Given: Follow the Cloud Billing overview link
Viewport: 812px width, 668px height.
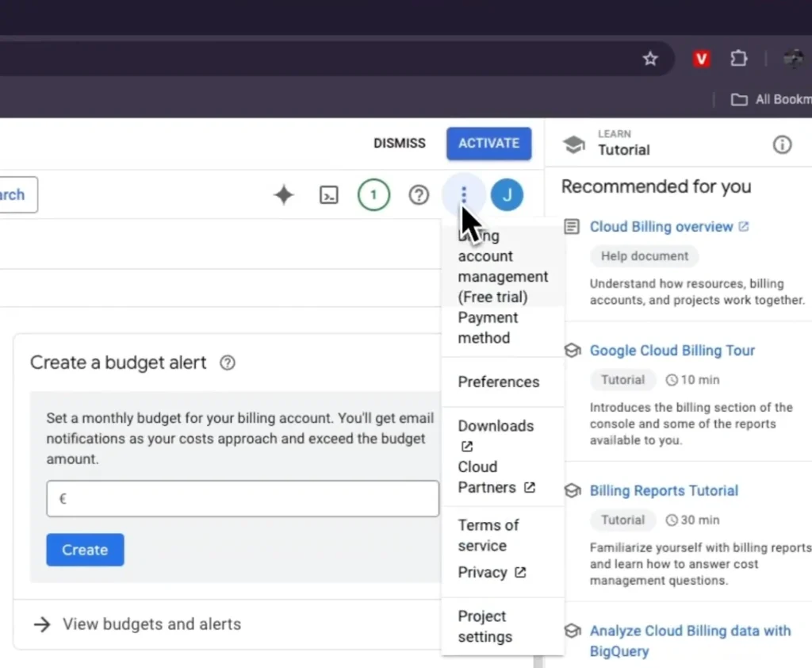Looking at the screenshot, I should pos(661,226).
